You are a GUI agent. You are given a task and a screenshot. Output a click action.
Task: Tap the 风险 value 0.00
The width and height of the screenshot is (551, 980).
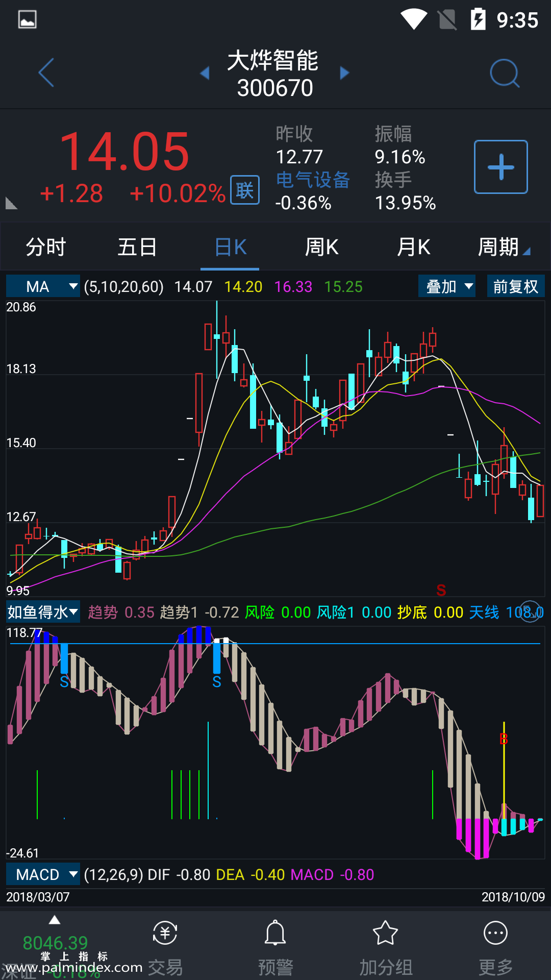[296, 612]
